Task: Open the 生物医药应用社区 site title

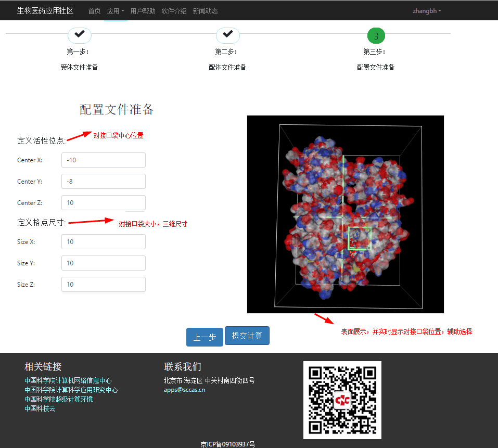Action: coord(45,11)
